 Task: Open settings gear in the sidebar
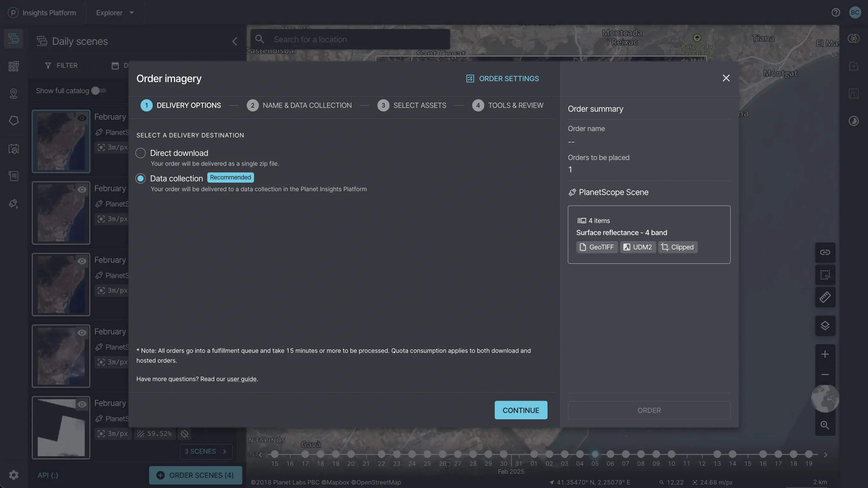[13, 475]
